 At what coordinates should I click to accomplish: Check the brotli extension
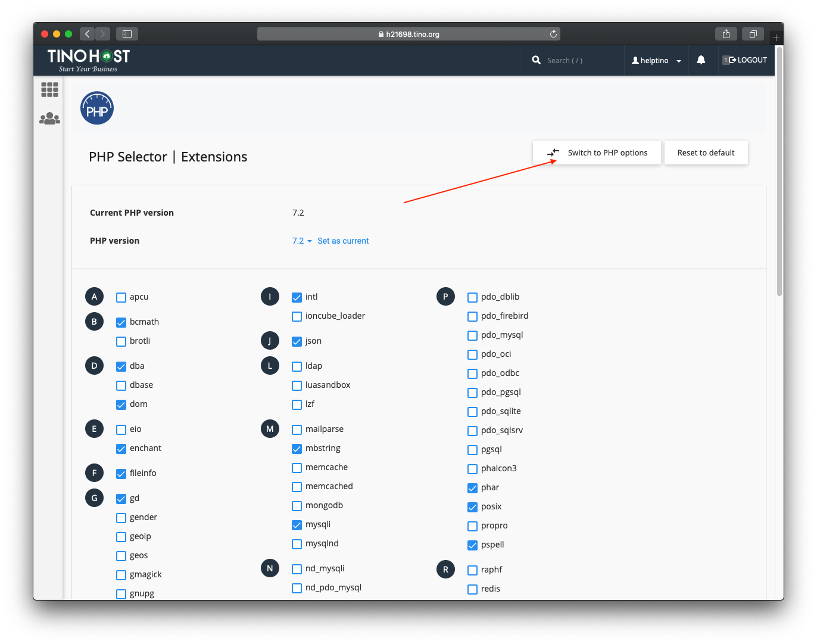coord(121,341)
